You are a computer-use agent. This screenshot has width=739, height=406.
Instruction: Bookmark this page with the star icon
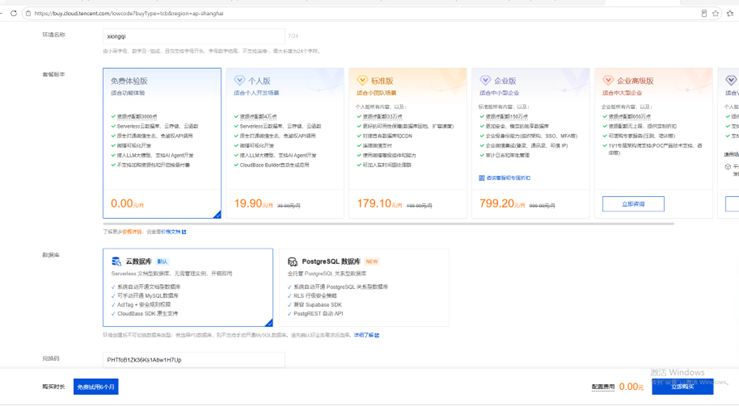coord(715,13)
